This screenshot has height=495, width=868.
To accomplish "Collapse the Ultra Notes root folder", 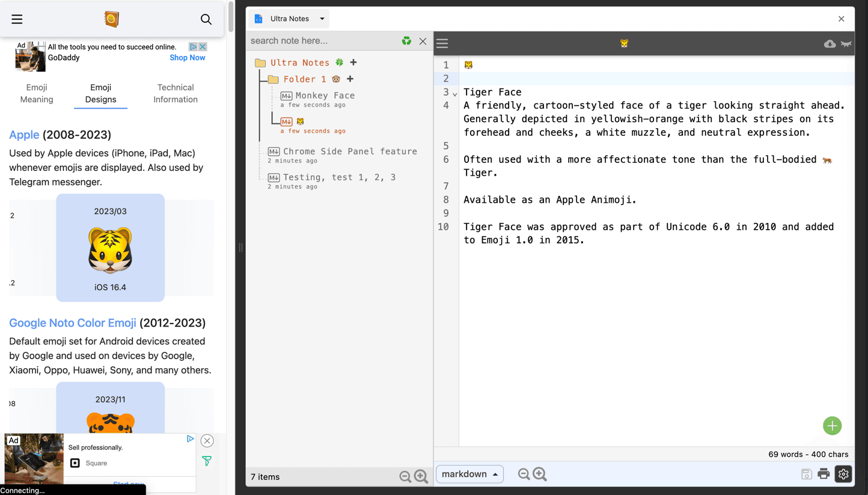I will coord(260,63).
